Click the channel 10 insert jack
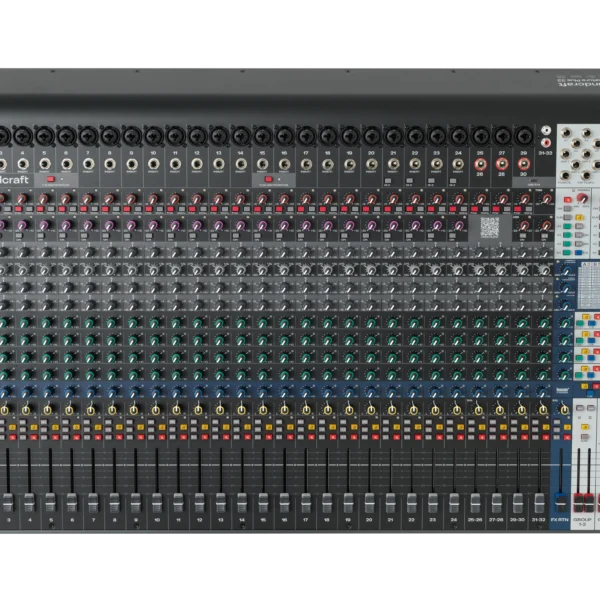The height and width of the screenshot is (600, 600). pos(153,164)
